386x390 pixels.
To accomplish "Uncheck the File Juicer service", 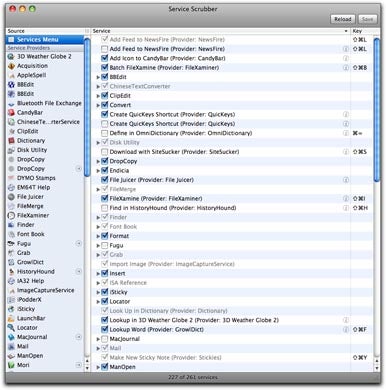I will tap(104, 180).
